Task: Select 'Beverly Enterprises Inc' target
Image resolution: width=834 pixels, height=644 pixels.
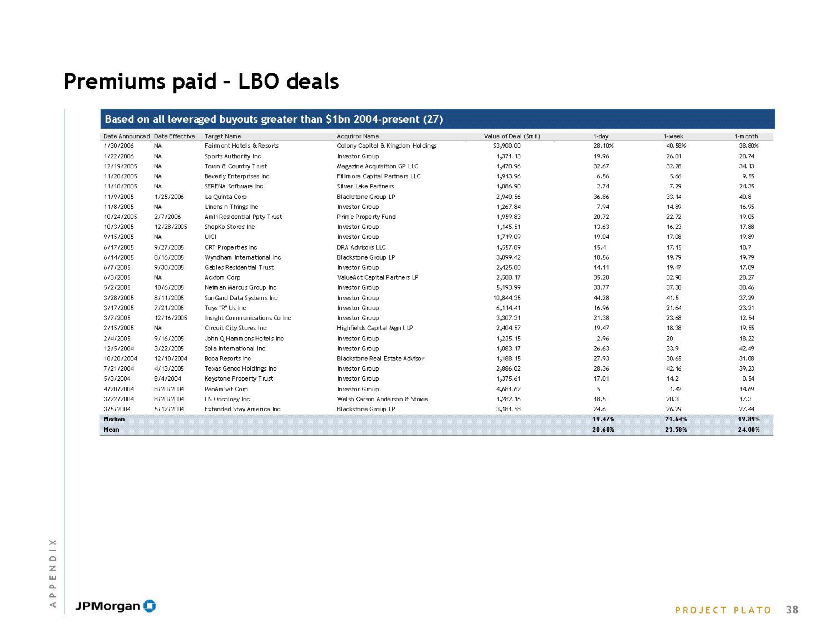Action: coord(237,176)
